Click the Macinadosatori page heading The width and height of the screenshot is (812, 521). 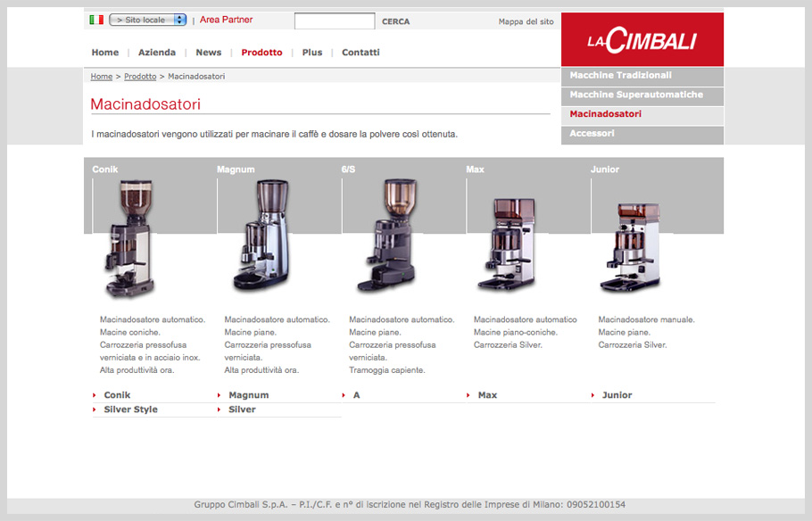tap(145, 104)
